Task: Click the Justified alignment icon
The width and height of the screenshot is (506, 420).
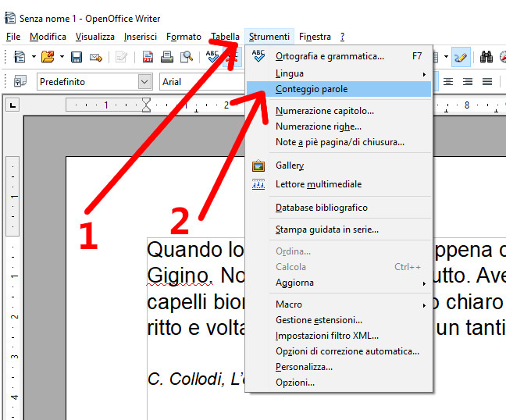Action: click(x=487, y=82)
